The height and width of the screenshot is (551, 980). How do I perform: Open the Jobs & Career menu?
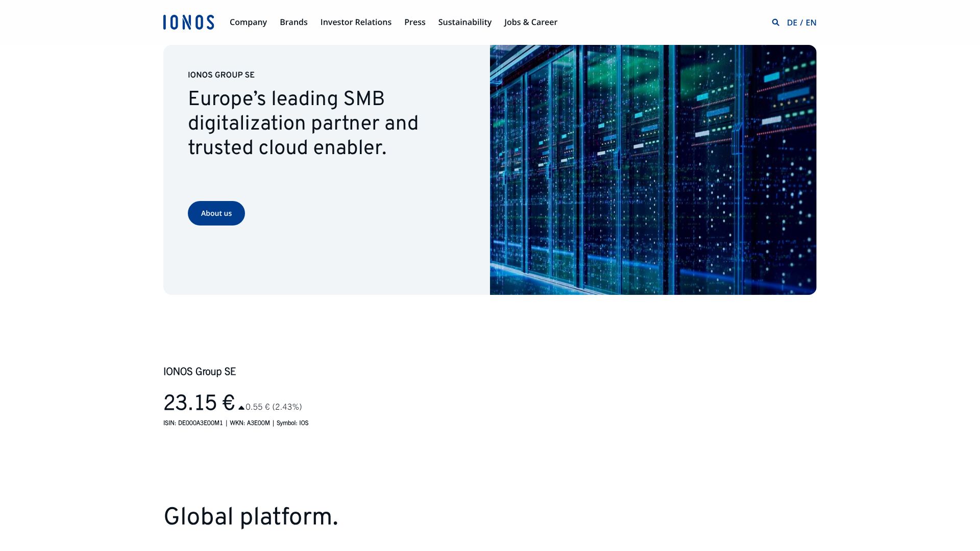coord(530,22)
